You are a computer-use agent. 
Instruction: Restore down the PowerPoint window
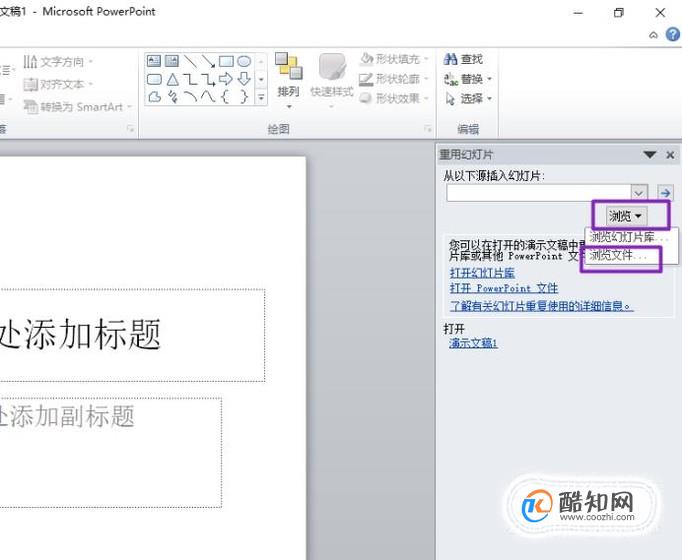[x=618, y=13]
